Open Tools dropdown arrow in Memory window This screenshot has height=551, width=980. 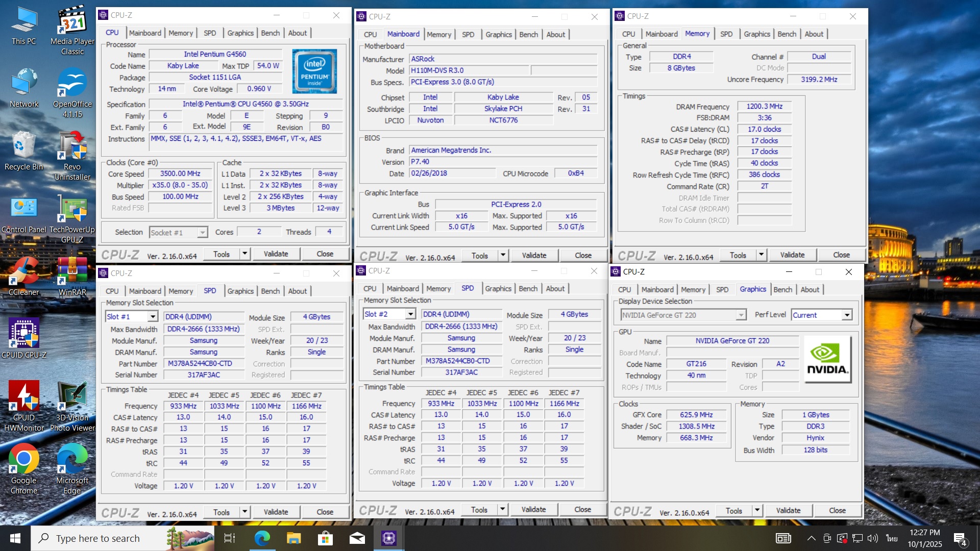click(x=761, y=255)
